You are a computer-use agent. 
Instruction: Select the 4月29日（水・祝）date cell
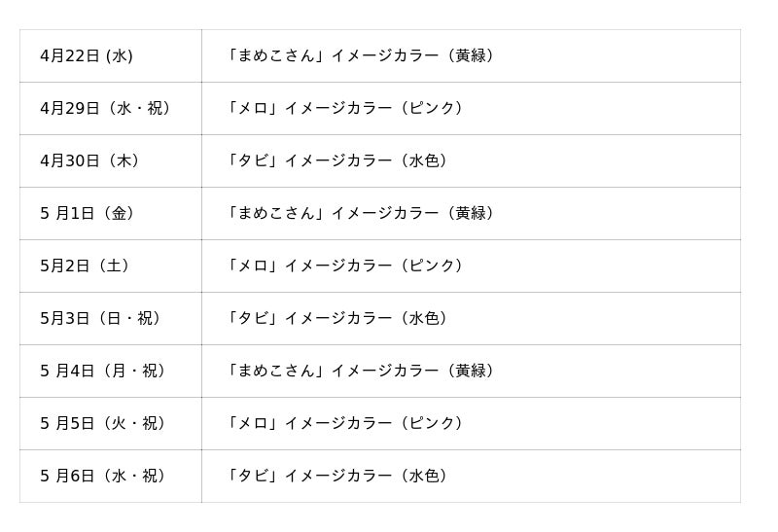click(107, 109)
